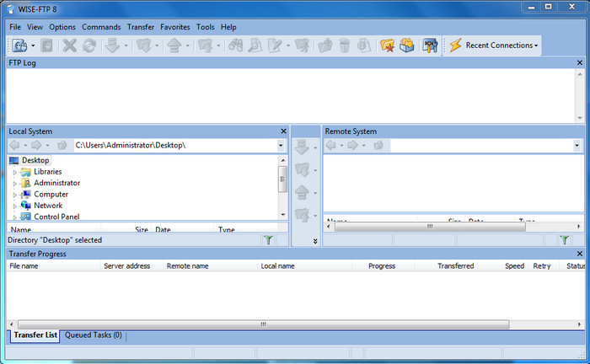Screen dimensions: 590x364
Task: Click the Server address column header
Action: [126, 266]
